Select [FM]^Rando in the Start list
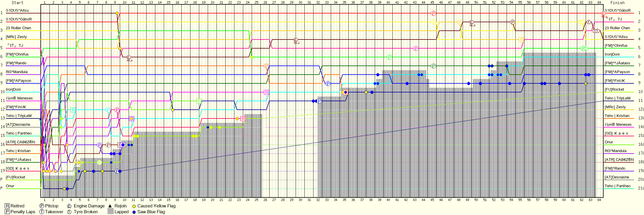Viewport: 644px width, 215px height. (16, 63)
